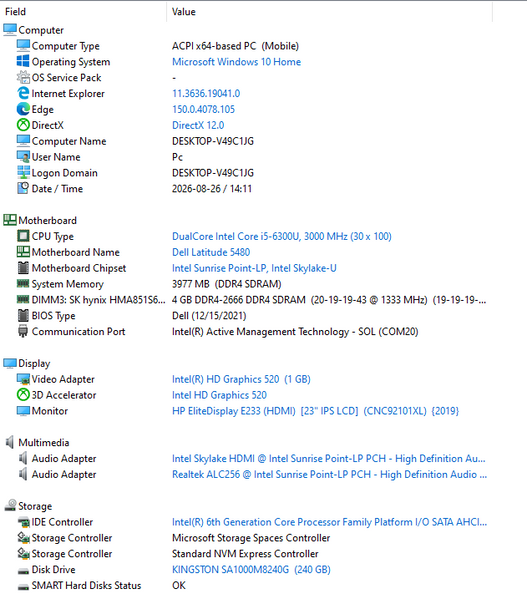The width and height of the screenshot is (527, 600).
Task: Select the DESKTOP-V49C1JG value in Logon Domain row
Action: pyautogui.click(x=213, y=173)
